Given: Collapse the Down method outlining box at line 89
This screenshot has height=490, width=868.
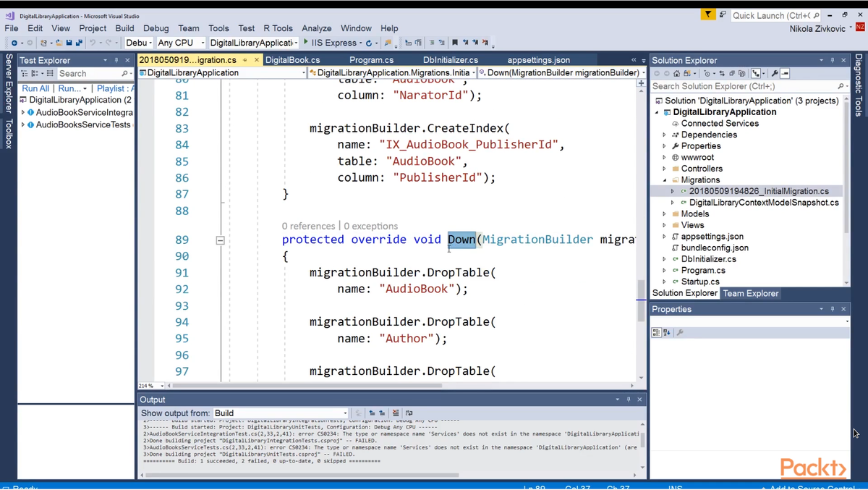Looking at the screenshot, I should [221, 240].
